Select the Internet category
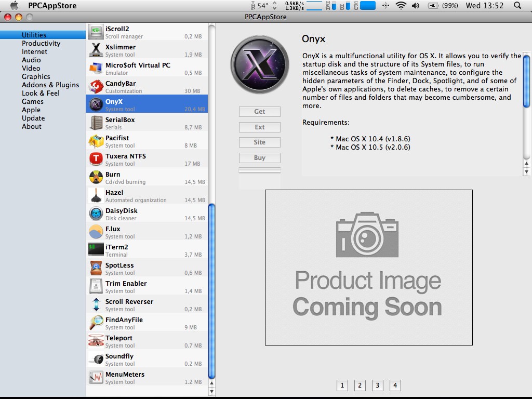The height and width of the screenshot is (399, 532). (x=35, y=51)
